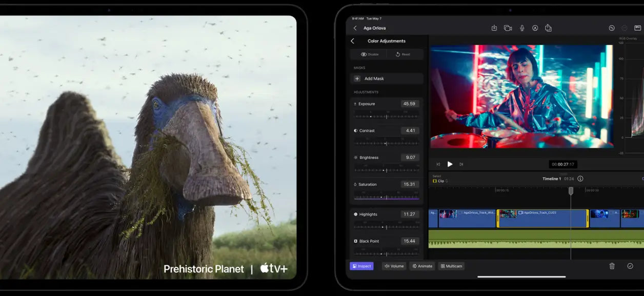Adjust the Saturation slider
The width and height of the screenshot is (644, 296).
387,196
